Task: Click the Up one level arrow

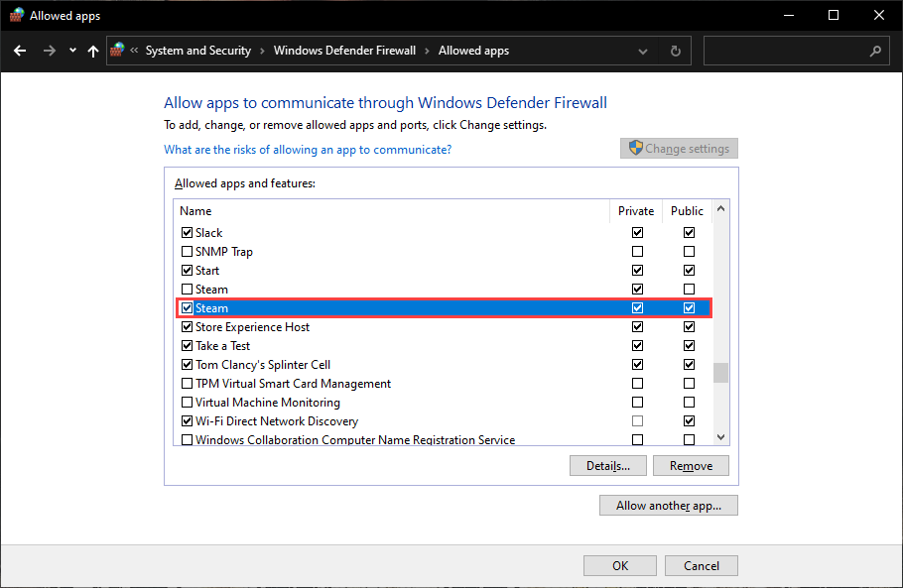Action: [x=93, y=51]
